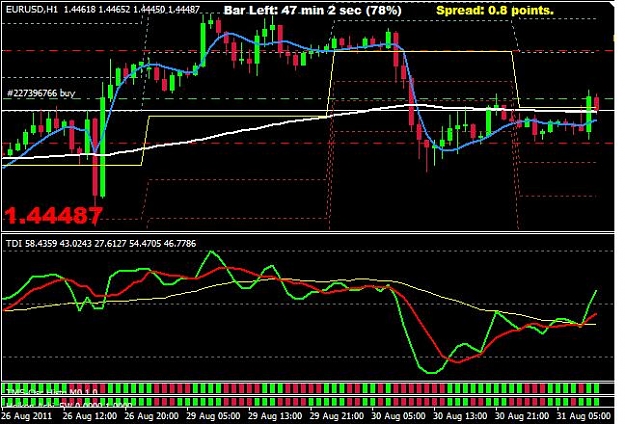The width and height of the screenshot is (625, 424).
Task: Select the '#227396766 buy' order label
Action: coord(41,93)
